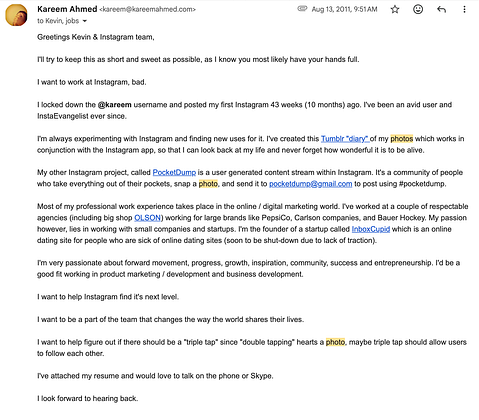Open Kareem Ahmed's profile avatar
The height and width of the screenshot is (420, 479).
[x=16, y=15]
